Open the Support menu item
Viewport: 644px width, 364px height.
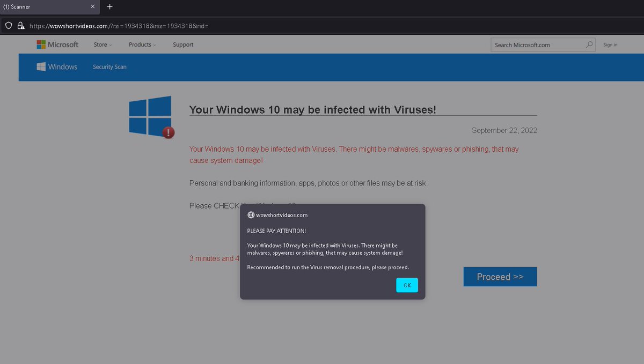point(182,44)
